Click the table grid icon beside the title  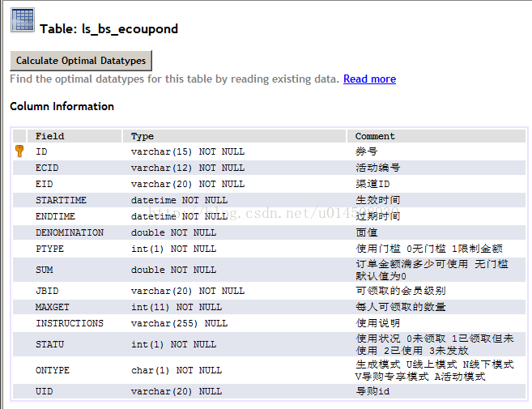23,20
